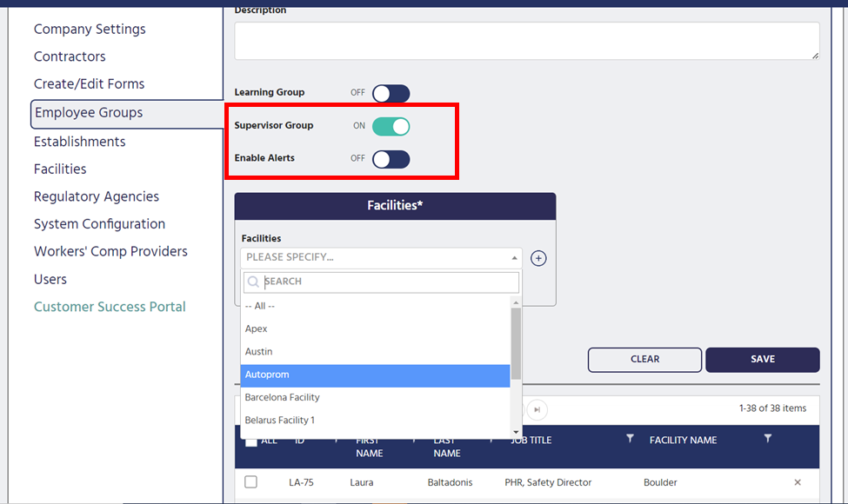Image resolution: width=848 pixels, height=504 pixels.
Task: Open Company Settings in the sidebar
Action: 90,29
